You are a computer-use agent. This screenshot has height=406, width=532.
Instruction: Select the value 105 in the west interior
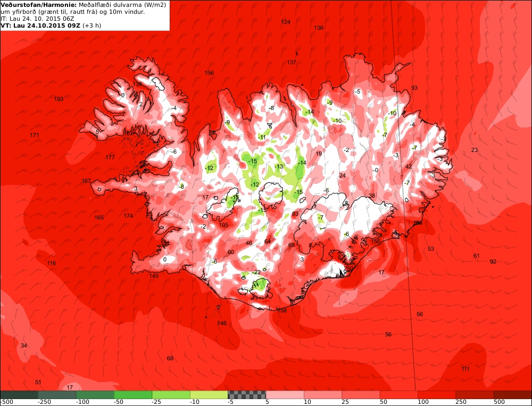point(223,225)
